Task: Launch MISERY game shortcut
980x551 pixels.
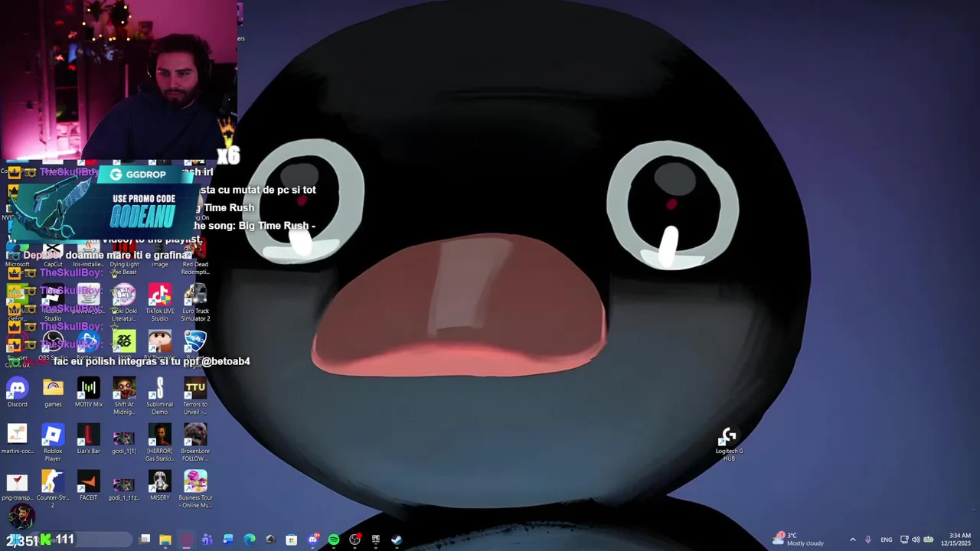Action: coord(159,487)
